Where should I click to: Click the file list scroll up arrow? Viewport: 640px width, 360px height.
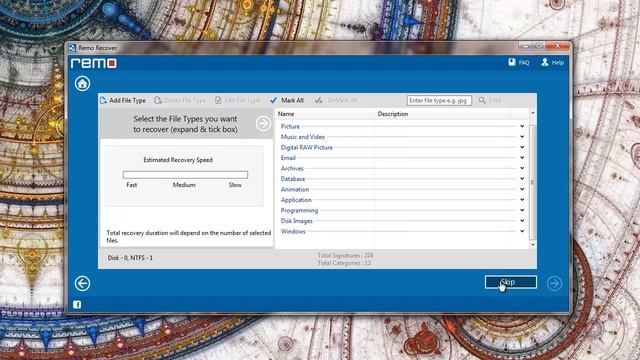point(532,112)
